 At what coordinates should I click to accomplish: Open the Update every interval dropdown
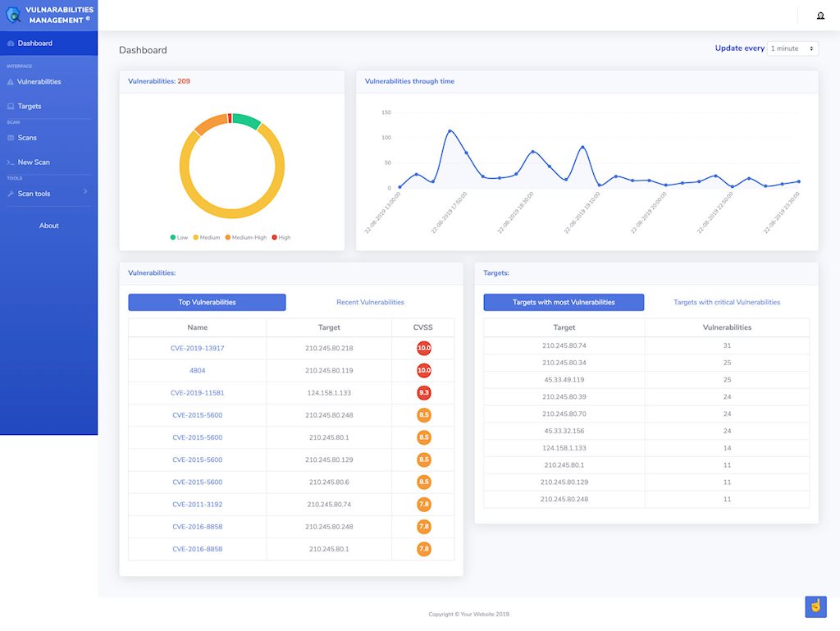[x=792, y=48]
